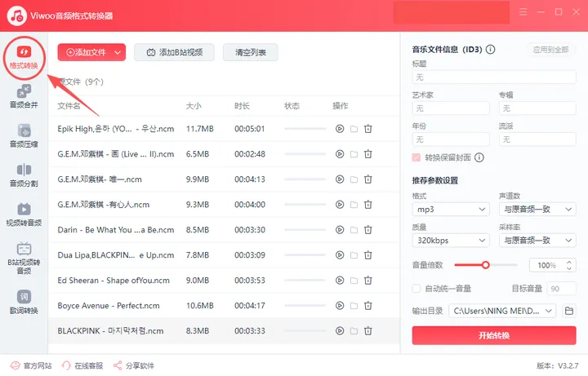Open the 音频分割 sidebar tool

coord(24,175)
